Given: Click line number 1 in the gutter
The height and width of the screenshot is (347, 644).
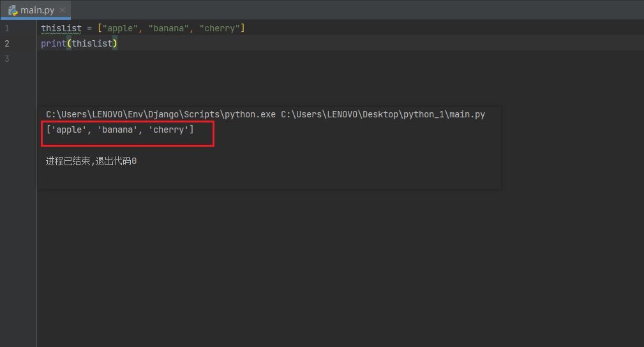Looking at the screenshot, I should pyautogui.click(x=7, y=28).
